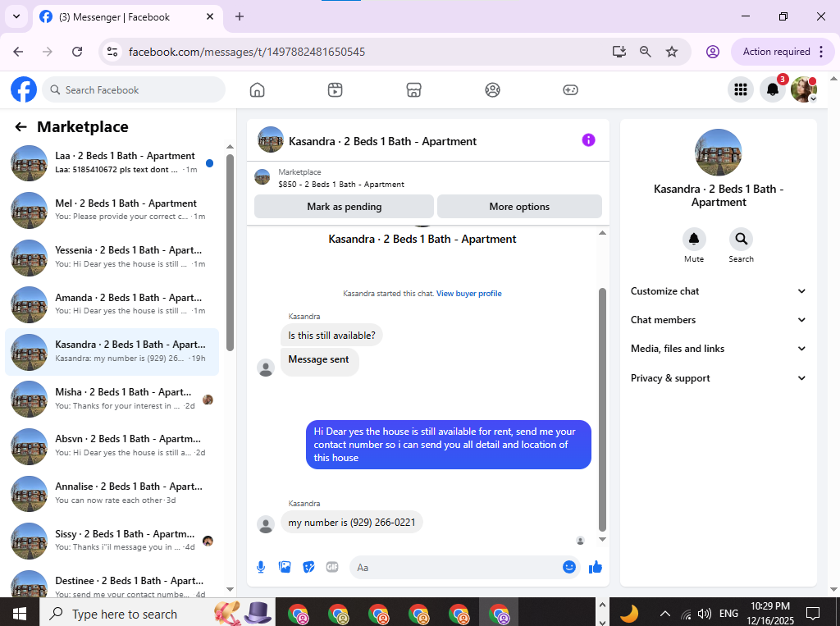Expand Chat members section
The height and width of the screenshot is (626, 840).
click(x=718, y=320)
